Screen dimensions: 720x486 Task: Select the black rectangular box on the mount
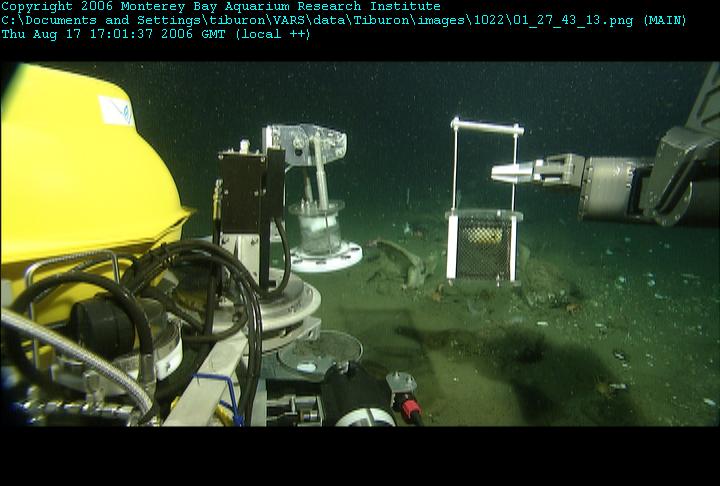[251, 190]
